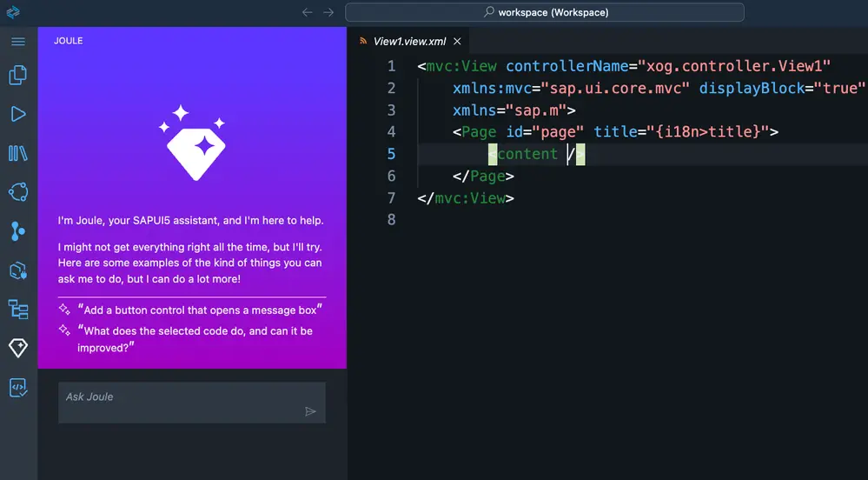Select the 'Add a button control' example prompt
Image resolution: width=868 pixels, height=480 pixels.
point(200,310)
